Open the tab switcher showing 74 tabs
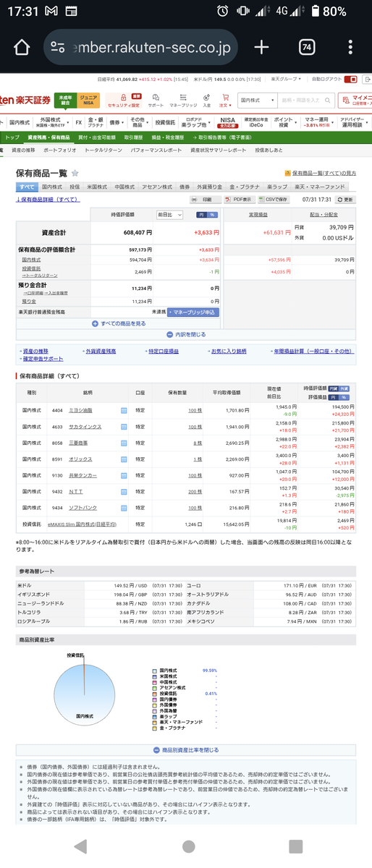 coord(307,48)
